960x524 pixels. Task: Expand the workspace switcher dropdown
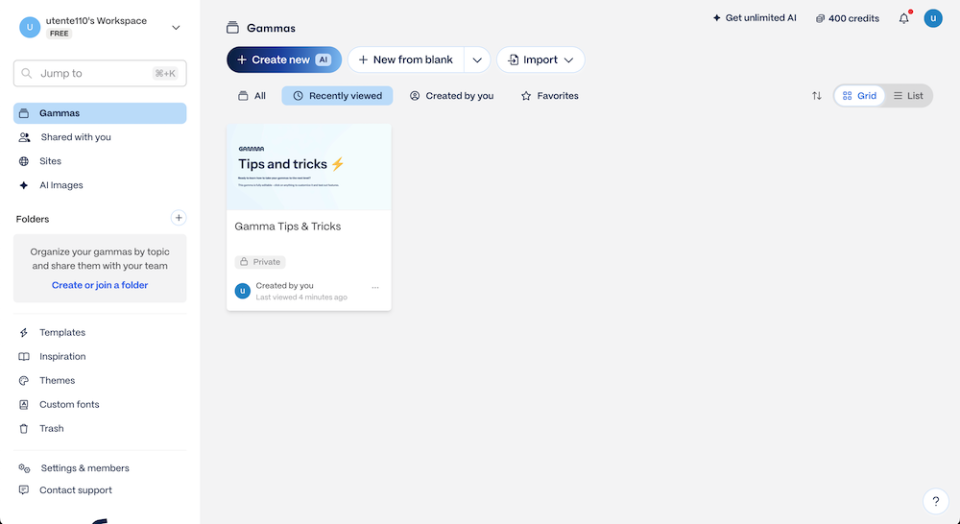tap(176, 28)
